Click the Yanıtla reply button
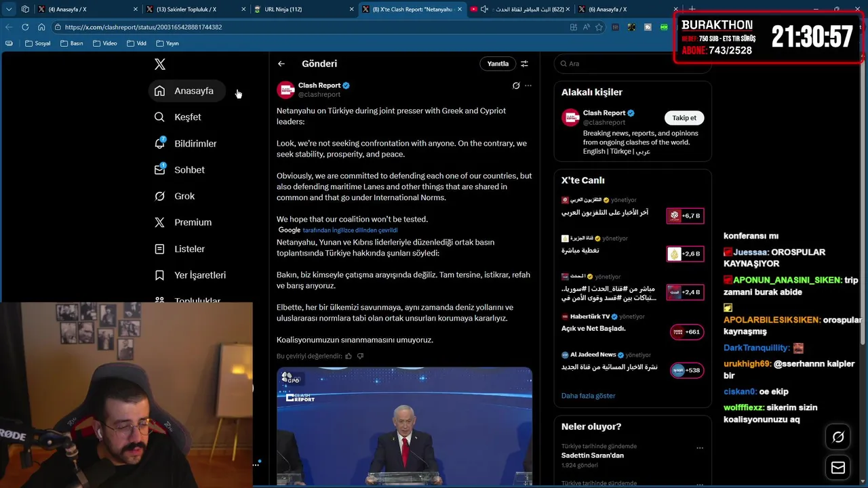 pos(498,64)
